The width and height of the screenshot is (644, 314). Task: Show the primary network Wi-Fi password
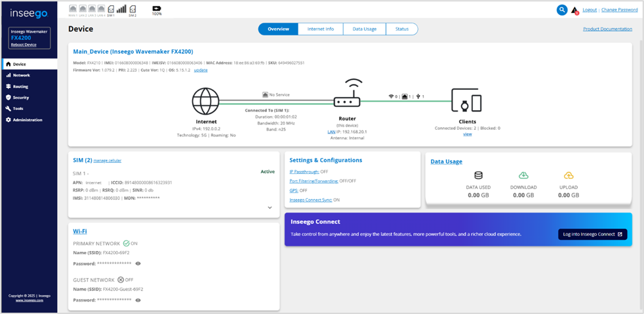138,264
